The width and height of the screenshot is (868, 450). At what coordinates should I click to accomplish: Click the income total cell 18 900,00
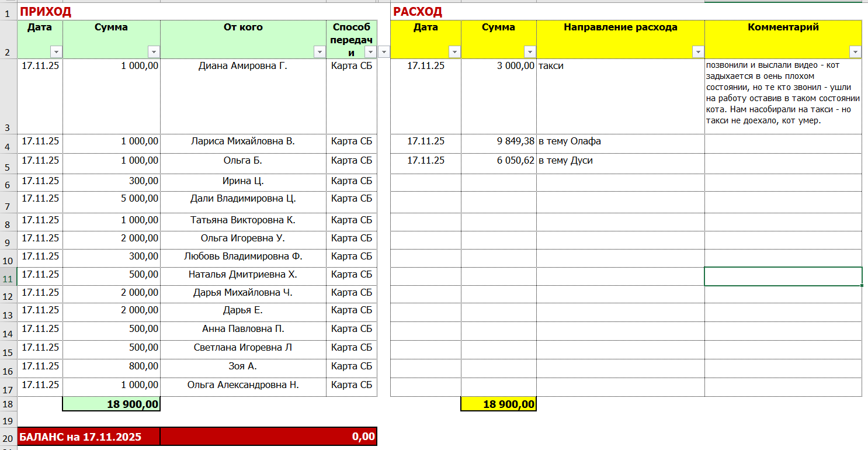click(x=111, y=404)
